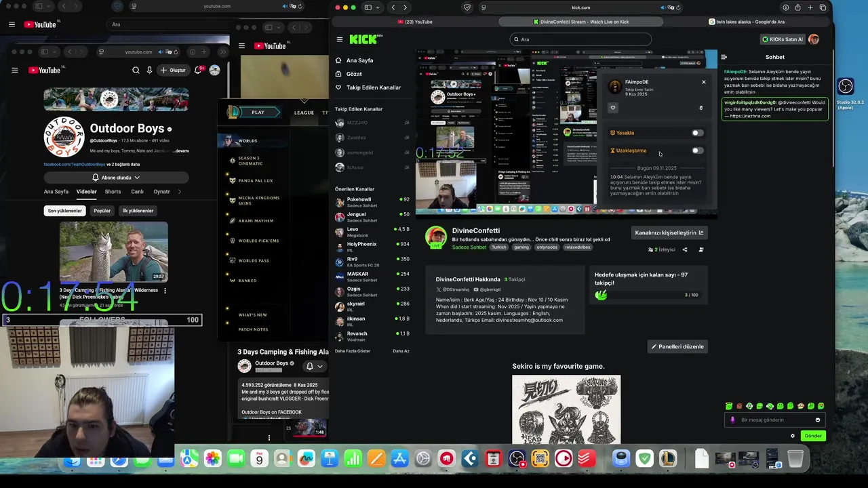The height and width of the screenshot is (488, 868).
Task: Open Safari sidebar dropdown in Kick window
Action: 377,7
